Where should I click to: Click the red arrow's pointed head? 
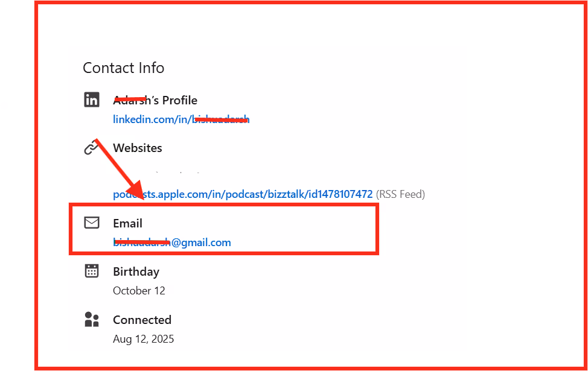tap(139, 192)
